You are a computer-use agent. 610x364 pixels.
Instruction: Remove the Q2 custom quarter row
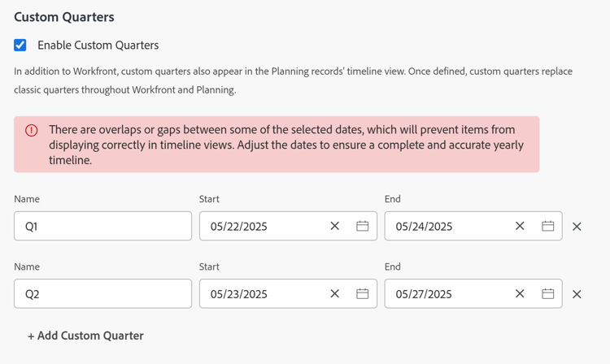click(x=577, y=294)
